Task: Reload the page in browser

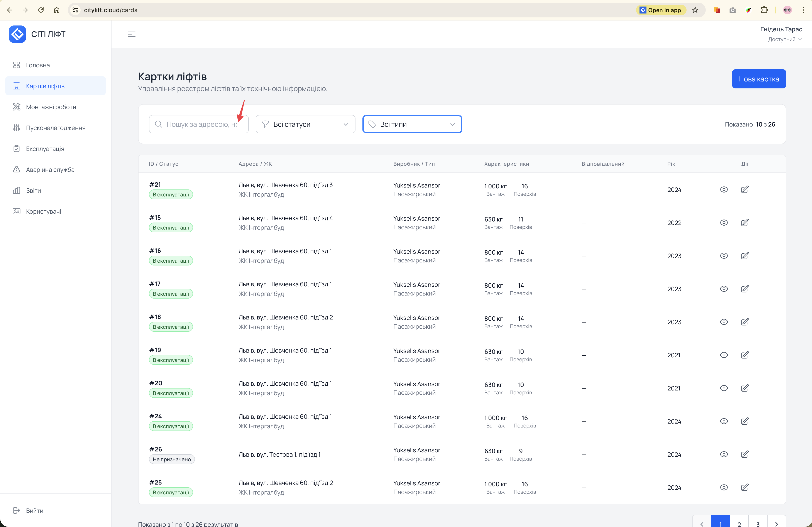Action: point(41,10)
